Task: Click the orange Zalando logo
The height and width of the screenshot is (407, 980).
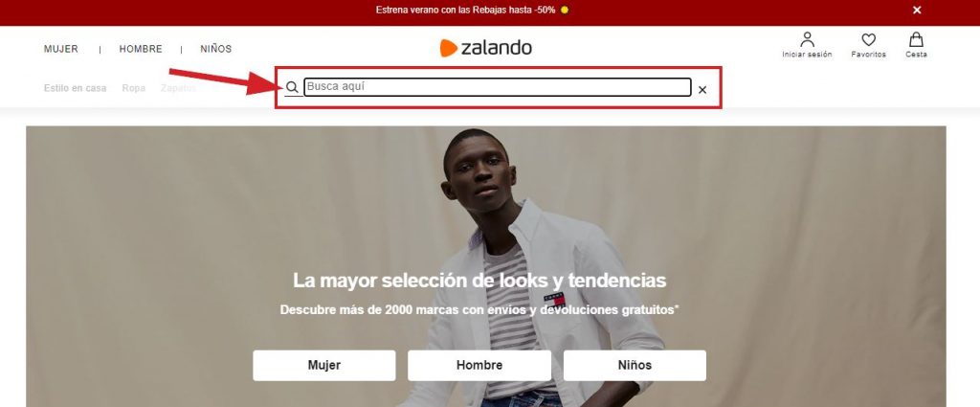Action: 485,48
